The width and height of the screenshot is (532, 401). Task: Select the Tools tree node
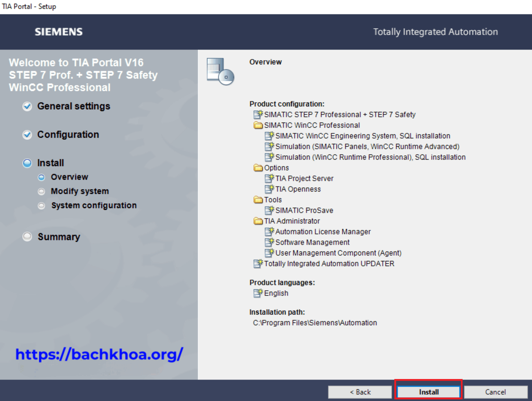coord(273,200)
